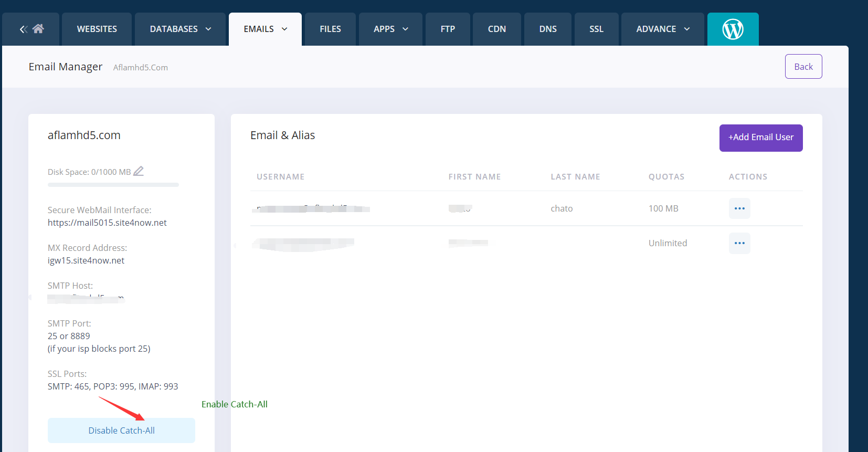Screen dimensions: 868x452
Task: Open the SSL tab
Action: pyautogui.click(x=596, y=29)
